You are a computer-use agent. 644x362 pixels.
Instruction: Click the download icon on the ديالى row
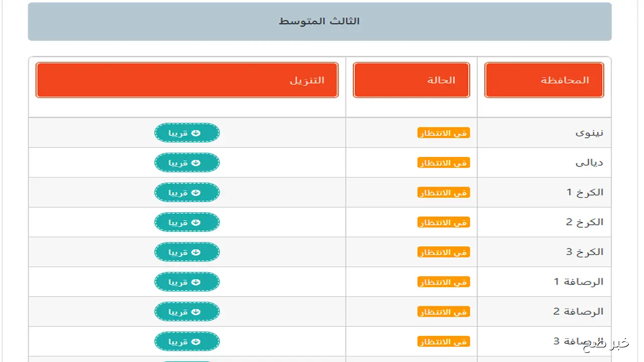196,162
